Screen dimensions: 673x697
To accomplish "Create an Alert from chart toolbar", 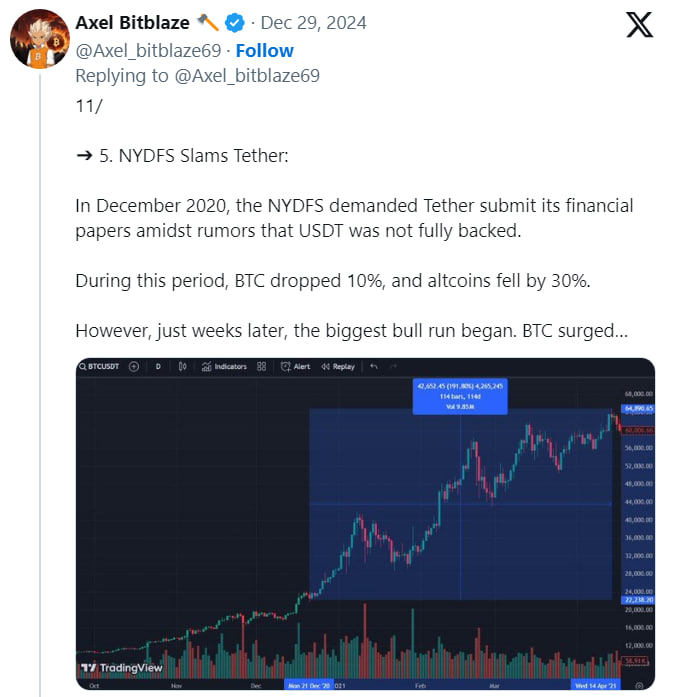I will (296, 367).
